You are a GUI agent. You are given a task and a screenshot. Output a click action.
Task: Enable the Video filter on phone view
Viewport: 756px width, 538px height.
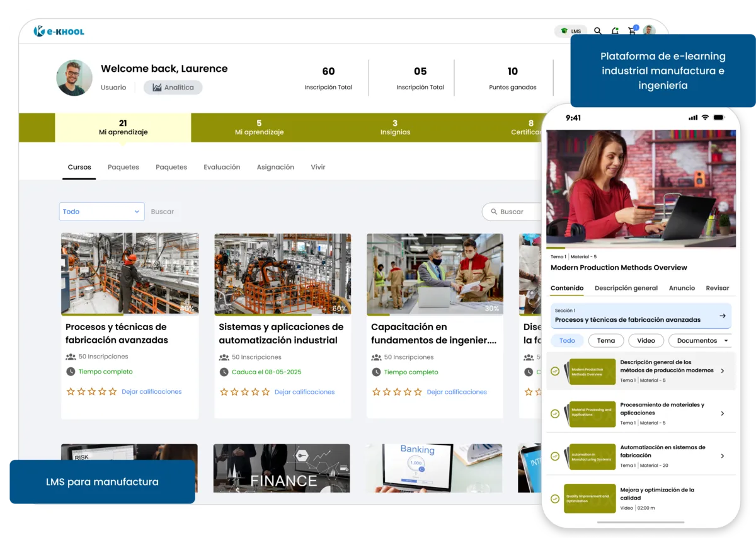[646, 340]
